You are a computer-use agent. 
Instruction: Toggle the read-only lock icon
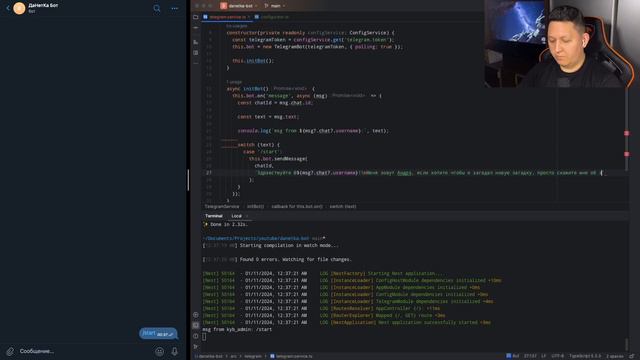coord(631,356)
